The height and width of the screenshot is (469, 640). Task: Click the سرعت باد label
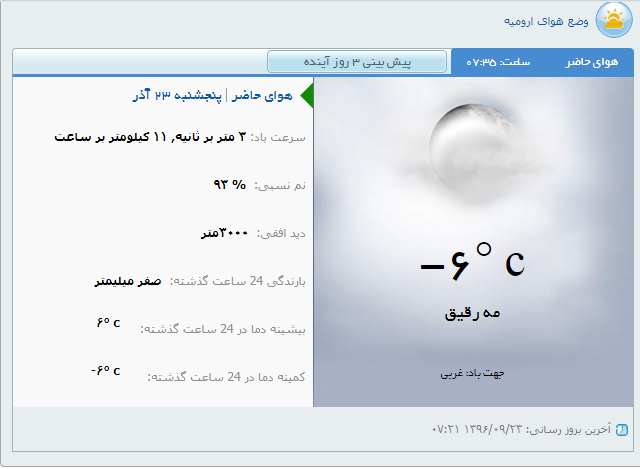click(x=278, y=138)
